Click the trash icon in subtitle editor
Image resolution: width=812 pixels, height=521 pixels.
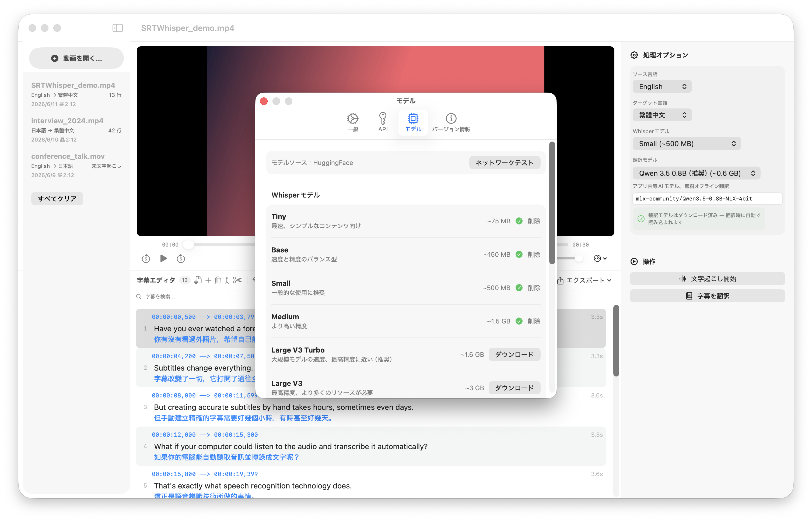218,280
